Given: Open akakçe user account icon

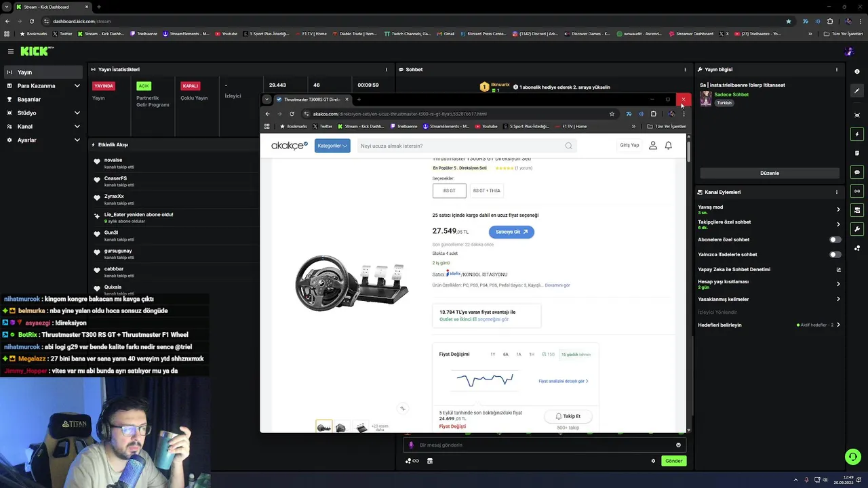Looking at the screenshot, I should coord(652,145).
